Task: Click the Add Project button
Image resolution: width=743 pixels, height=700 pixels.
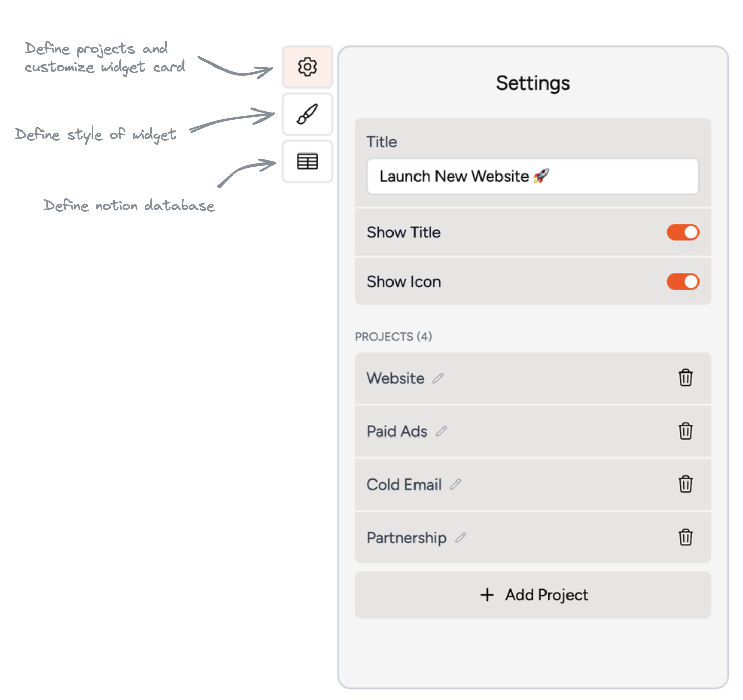Action: pos(533,595)
